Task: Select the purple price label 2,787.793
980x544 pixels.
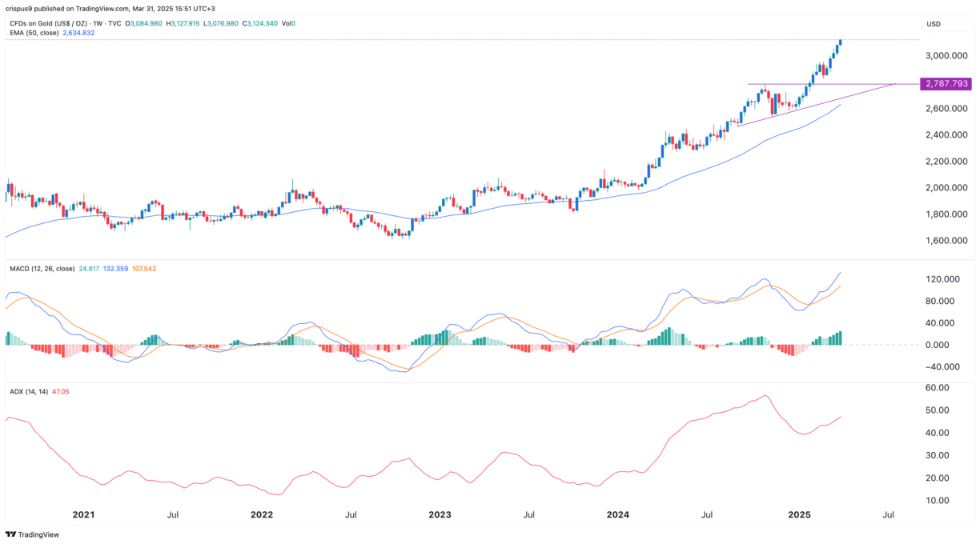Action: click(946, 82)
